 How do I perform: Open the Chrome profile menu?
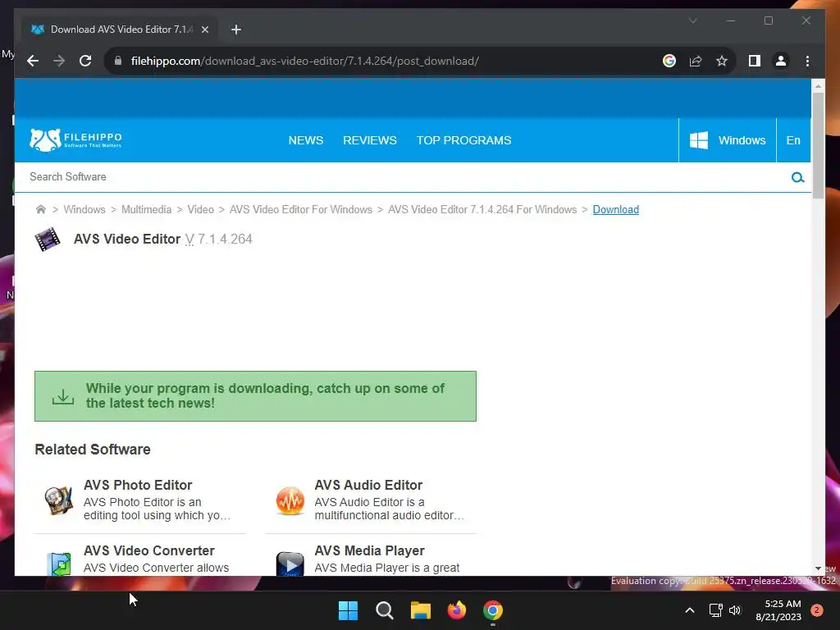pyautogui.click(x=781, y=61)
